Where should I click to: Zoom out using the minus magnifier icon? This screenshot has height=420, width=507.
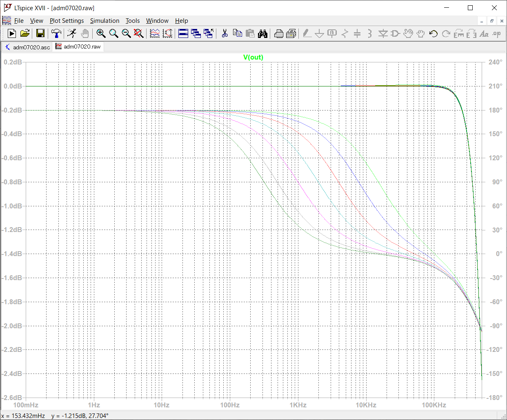(x=126, y=33)
